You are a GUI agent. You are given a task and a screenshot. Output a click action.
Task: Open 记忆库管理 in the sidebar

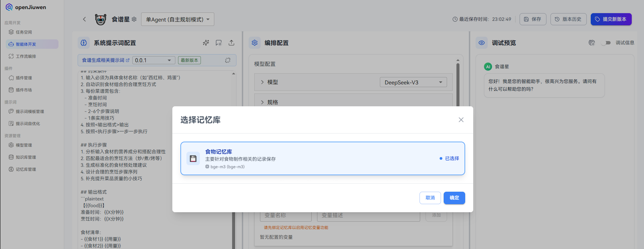pyautogui.click(x=25, y=169)
